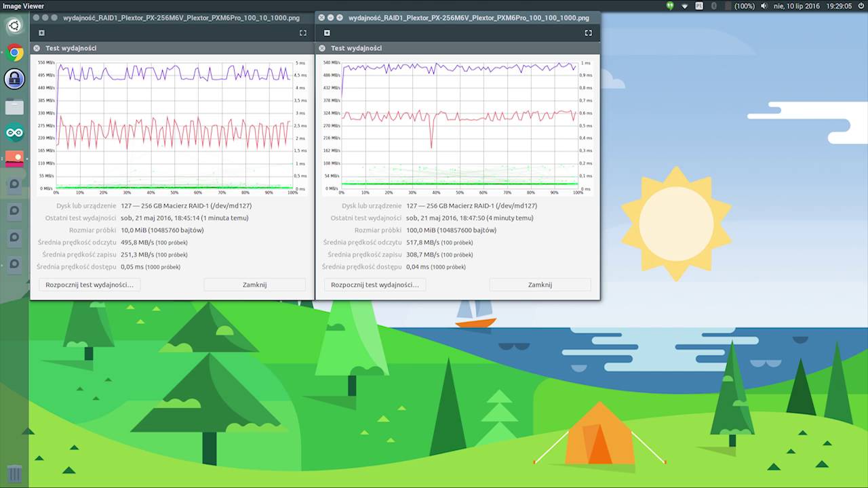Open the battery indicator showing (100%)

(x=740, y=6)
